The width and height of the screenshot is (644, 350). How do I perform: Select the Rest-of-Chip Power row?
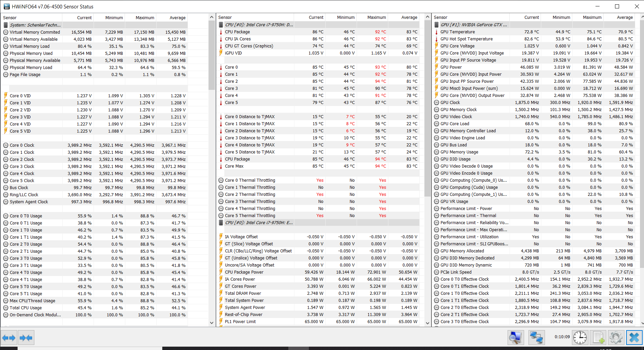click(318, 314)
